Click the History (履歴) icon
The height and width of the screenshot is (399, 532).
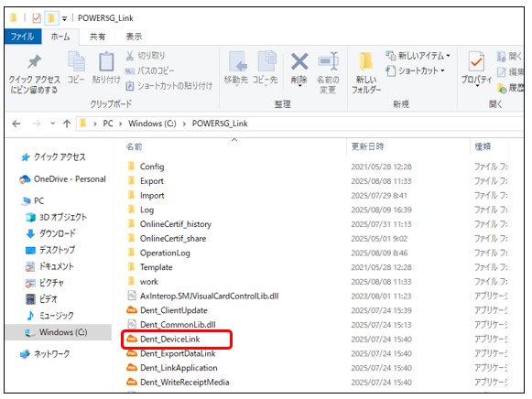coord(502,88)
